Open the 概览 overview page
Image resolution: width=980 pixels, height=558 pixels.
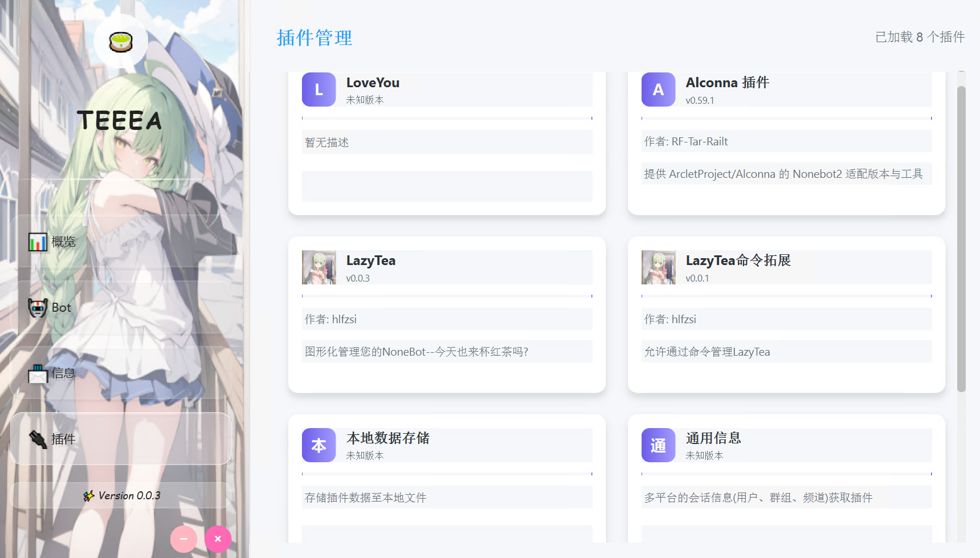(x=121, y=242)
